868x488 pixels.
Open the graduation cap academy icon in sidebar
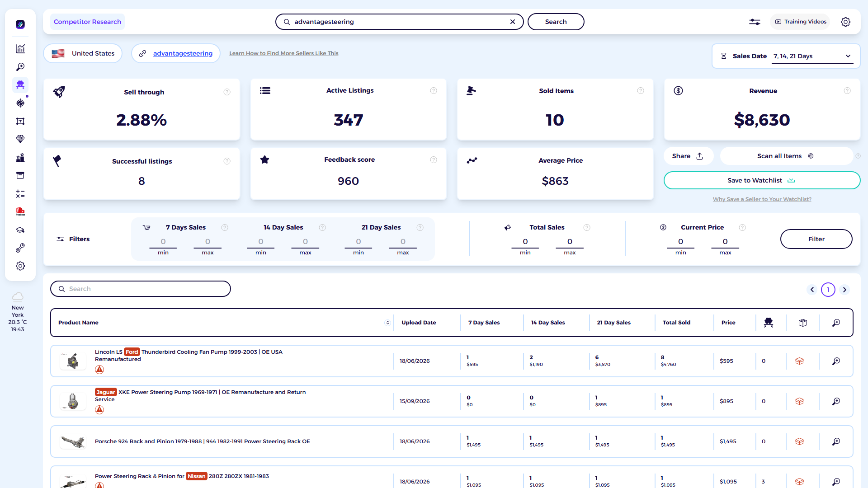coord(20,230)
